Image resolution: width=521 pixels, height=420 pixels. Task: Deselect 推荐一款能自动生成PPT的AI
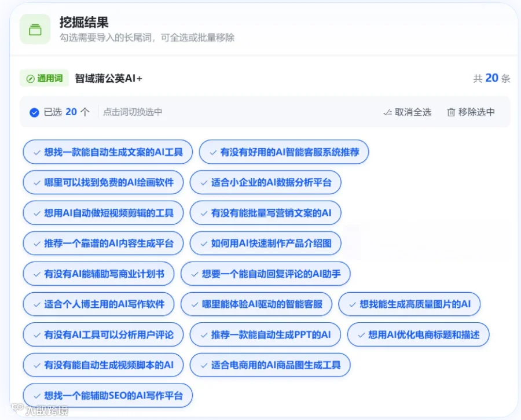point(265,335)
